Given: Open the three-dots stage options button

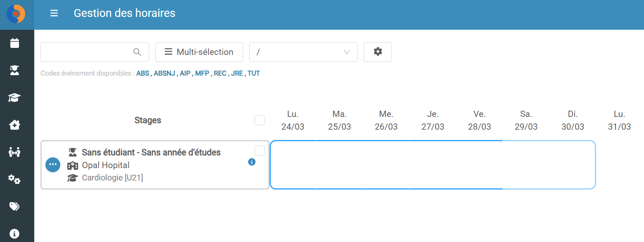Looking at the screenshot, I should [53, 165].
